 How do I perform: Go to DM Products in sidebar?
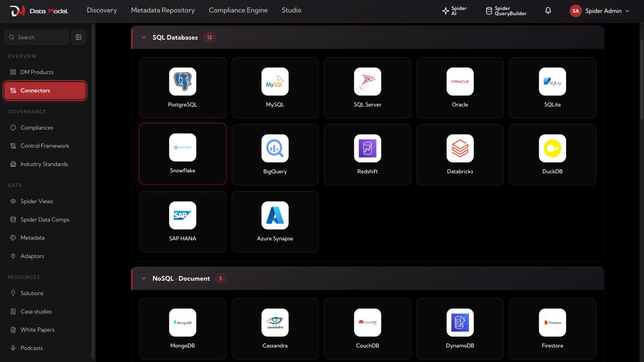(x=45, y=72)
